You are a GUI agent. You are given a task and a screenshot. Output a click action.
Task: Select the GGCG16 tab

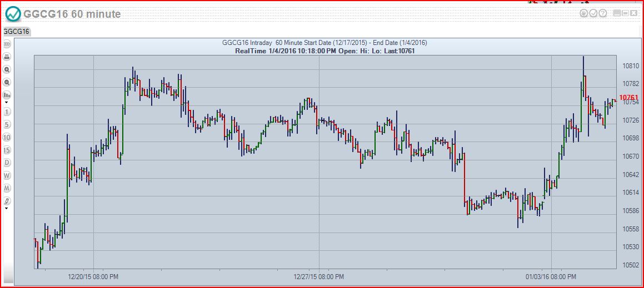pyautogui.click(x=16, y=32)
